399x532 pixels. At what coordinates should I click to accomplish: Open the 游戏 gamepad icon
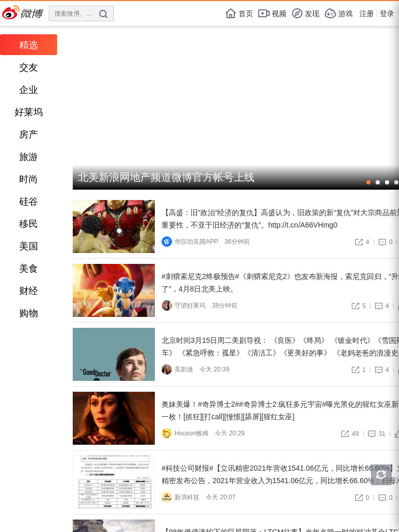pyautogui.click(x=330, y=13)
